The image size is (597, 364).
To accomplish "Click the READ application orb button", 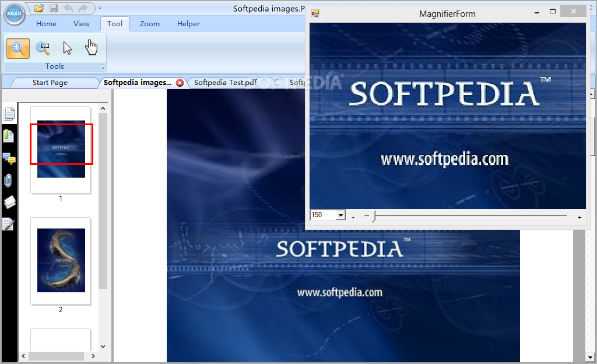I will coord(15,14).
